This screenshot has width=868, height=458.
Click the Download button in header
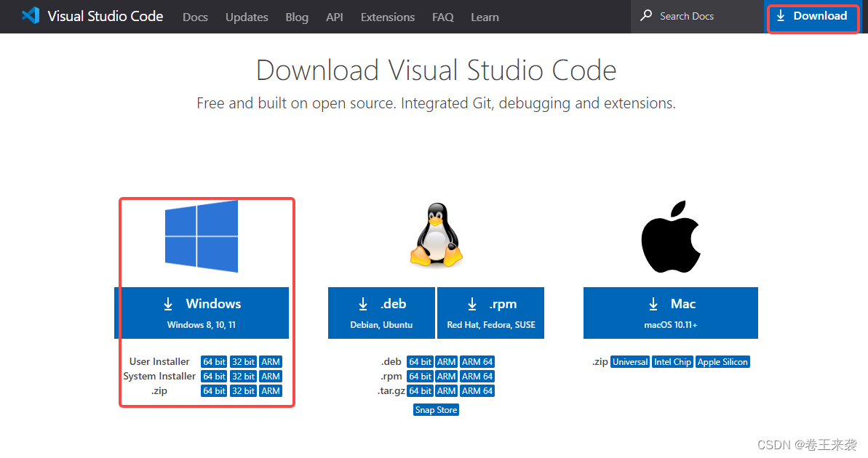812,17
